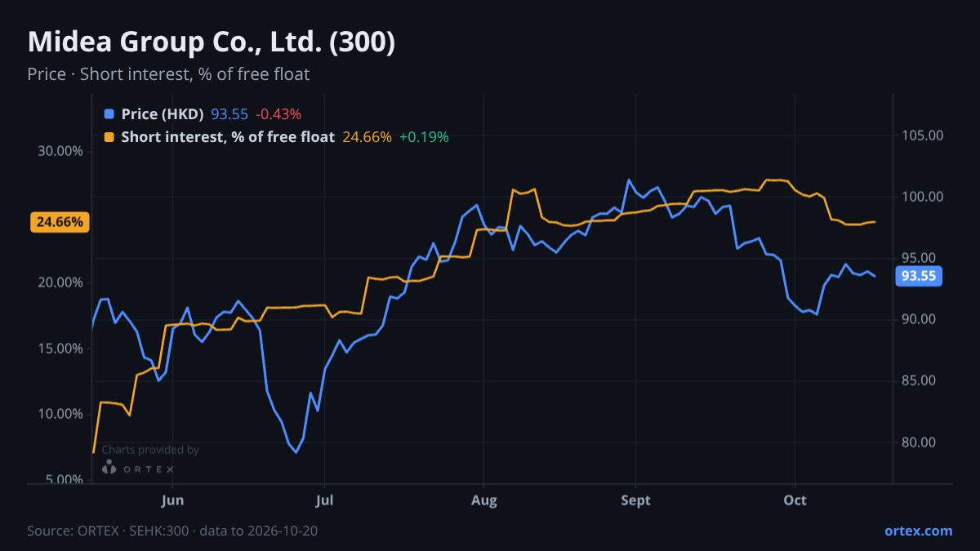This screenshot has height=551, width=980.
Task: Click the blue 93.55 price axis badge
Action: pos(919,276)
